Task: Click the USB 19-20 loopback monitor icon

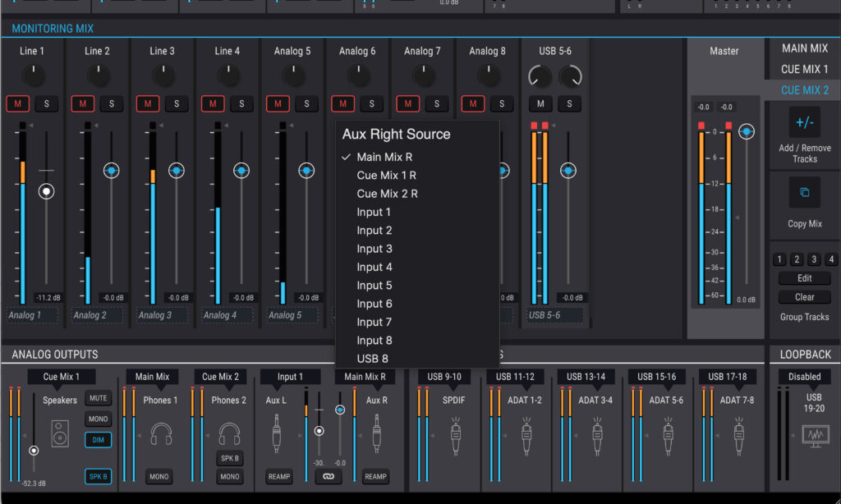Action: tap(816, 436)
